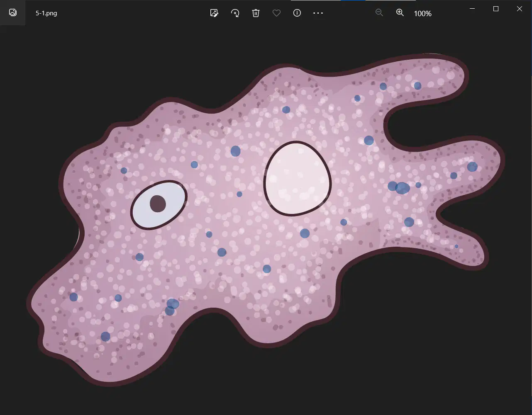The height and width of the screenshot is (415, 532).
Task: Open the See more menu
Action: click(318, 13)
